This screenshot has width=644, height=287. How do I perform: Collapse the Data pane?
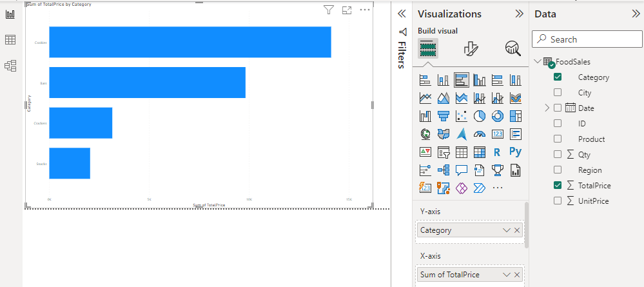(636, 14)
